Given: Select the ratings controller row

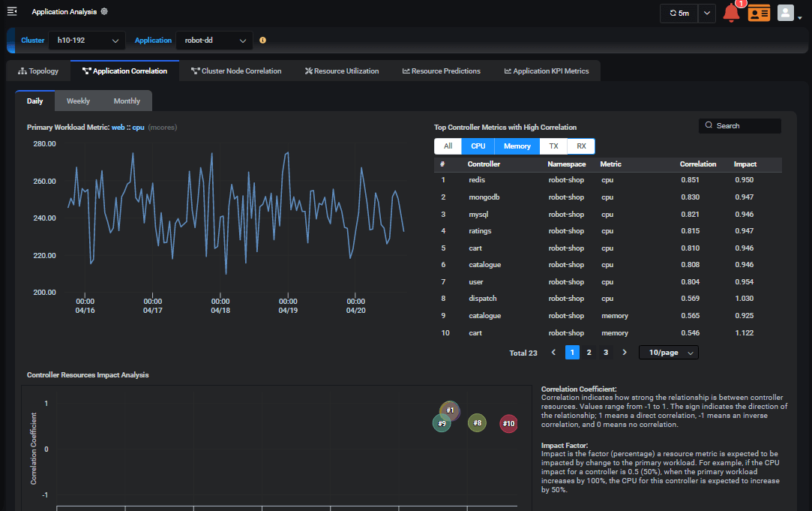Looking at the screenshot, I should 608,230.
